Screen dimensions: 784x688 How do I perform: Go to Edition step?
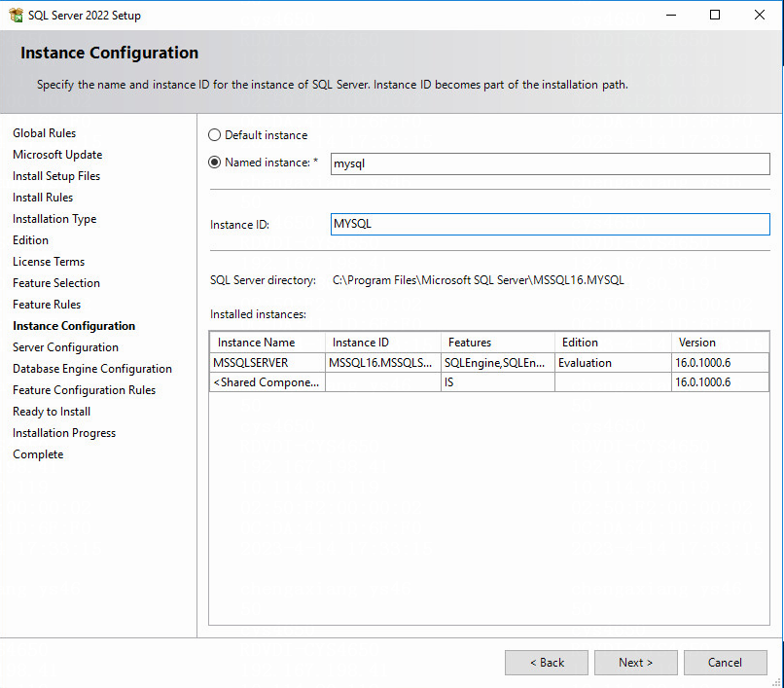tap(30, 240)
